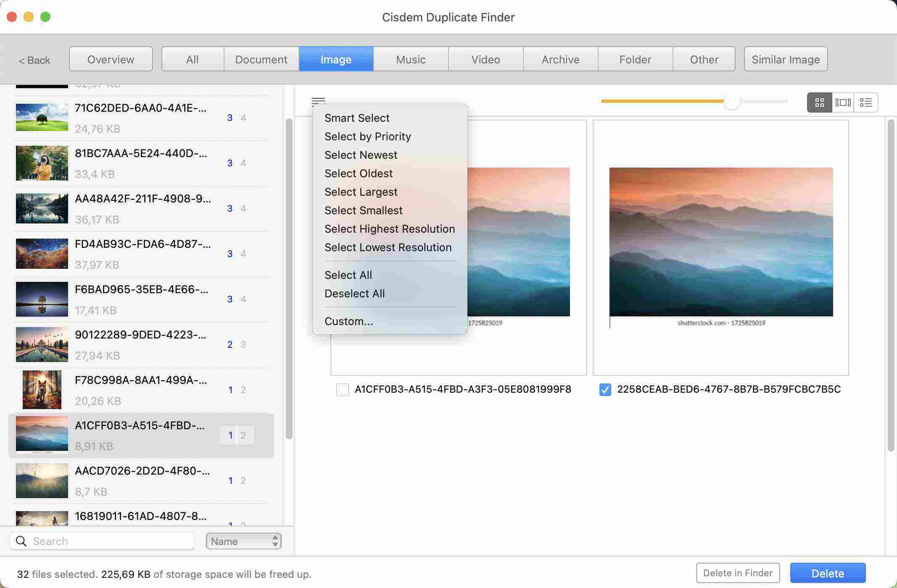
Task: Expand the Name sort dropdown
Action: tap(244, 541)
